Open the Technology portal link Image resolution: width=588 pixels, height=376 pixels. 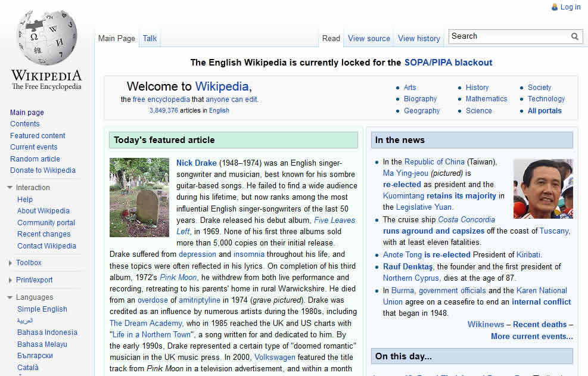(x=546, y=99)
